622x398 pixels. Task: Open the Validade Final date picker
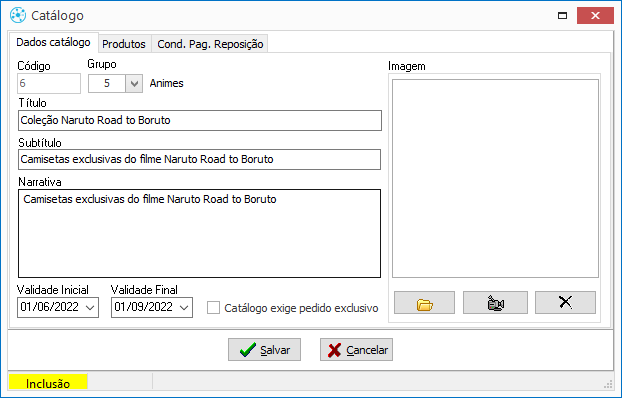click(184, 308)
